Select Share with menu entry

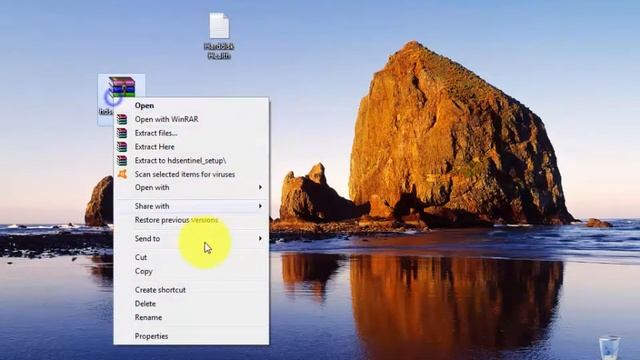coord(191,206)
